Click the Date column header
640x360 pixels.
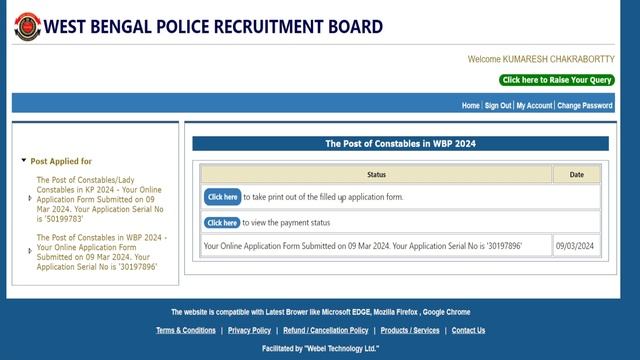[x=577, y=175]
